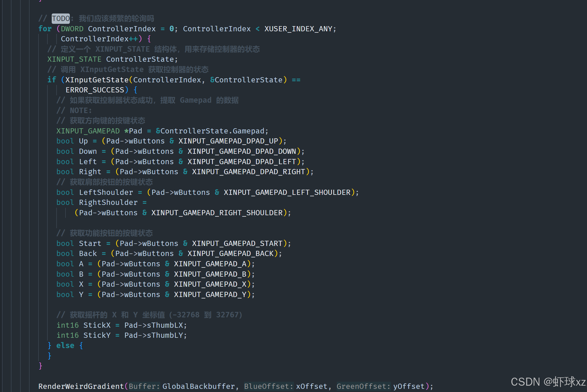Viewport: 587px width, 392px height.
Task: Click XINPUT_GAMEPAD_DPAD_RIGHT constant
Action: (x=249, y=172)
